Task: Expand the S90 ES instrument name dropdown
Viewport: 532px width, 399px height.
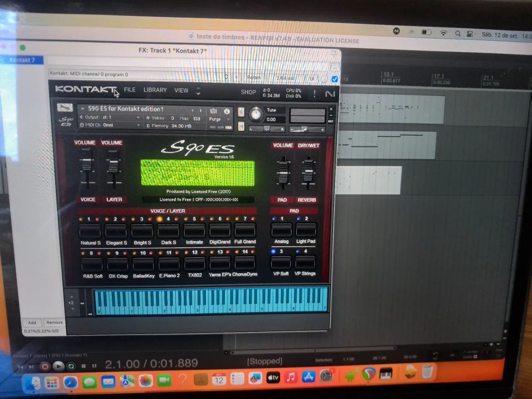Action: click(x=83, y=109)
